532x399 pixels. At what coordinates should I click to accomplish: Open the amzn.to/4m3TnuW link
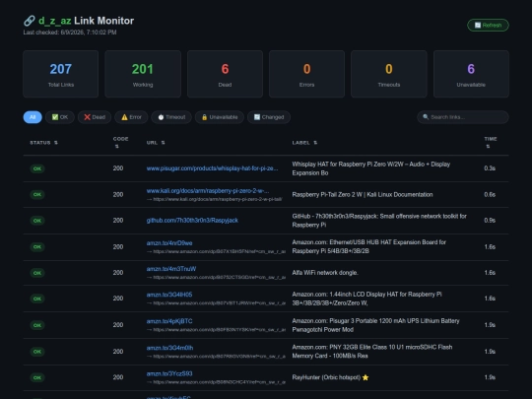pos(171,269)
